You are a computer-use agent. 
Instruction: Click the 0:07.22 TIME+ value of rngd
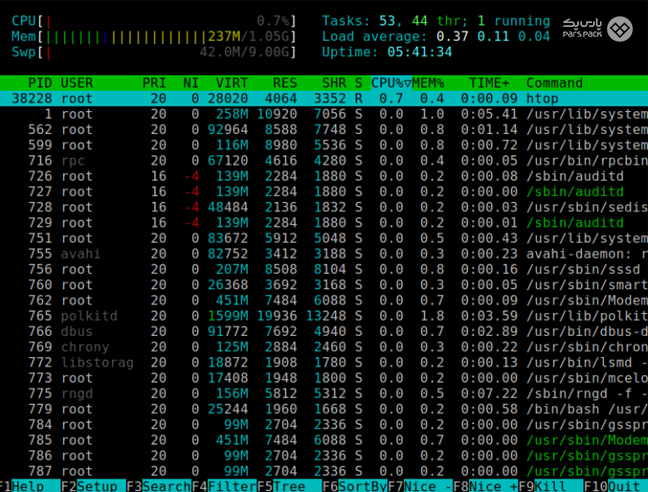point(489,394)
